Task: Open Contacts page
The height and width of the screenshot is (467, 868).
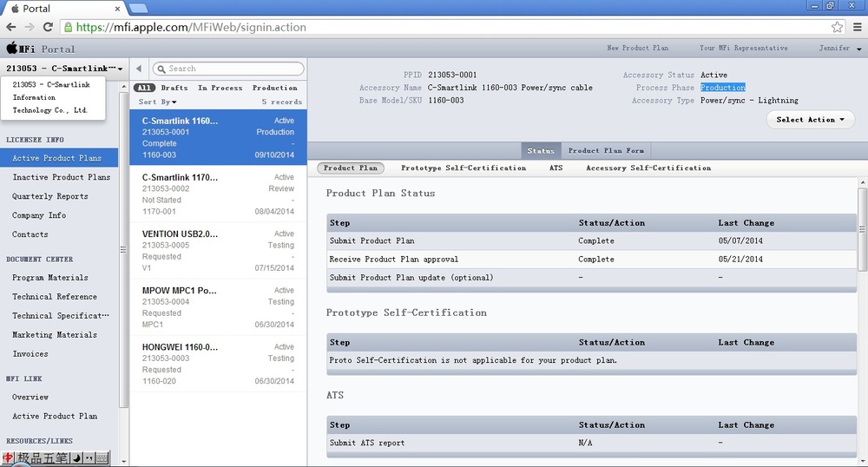Action: tap(30, 234)
